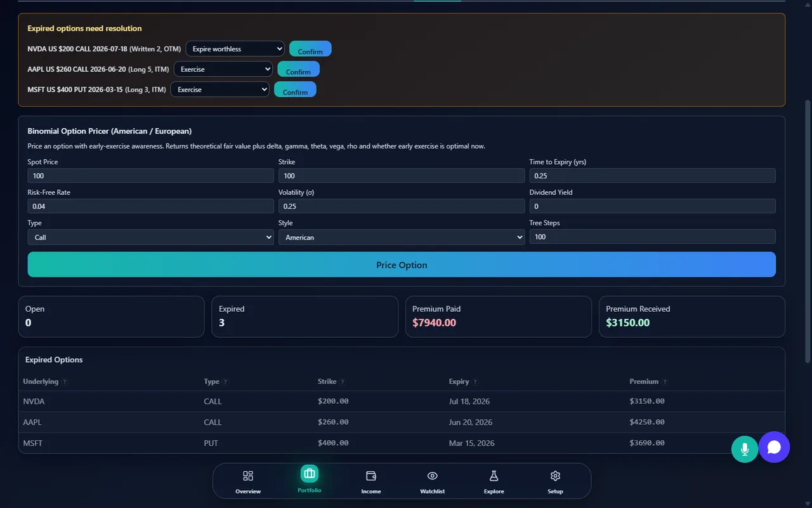
Task: Click the $260.00 strike cell
Action: [x=333, y=422]
